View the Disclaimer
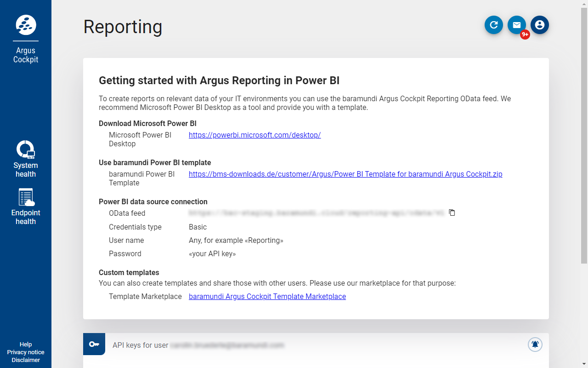 [26, 360]
